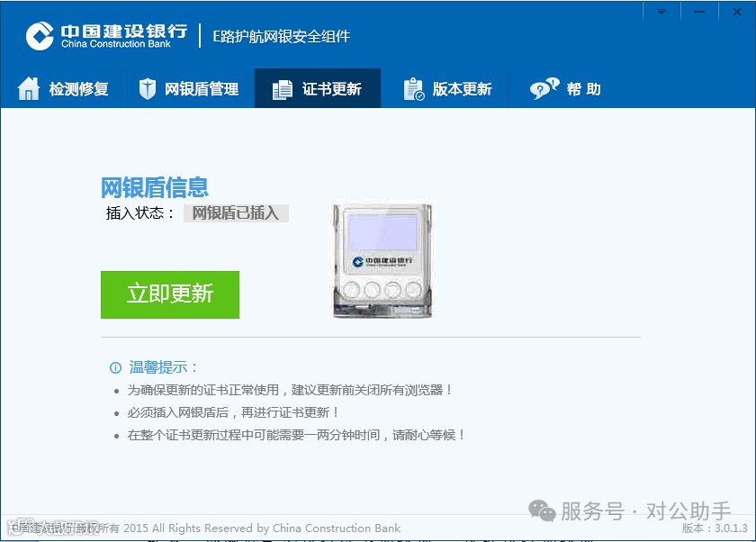Screen dimensions: 756x542
Task: Click the USB key device image
Action: coord(382,260)
